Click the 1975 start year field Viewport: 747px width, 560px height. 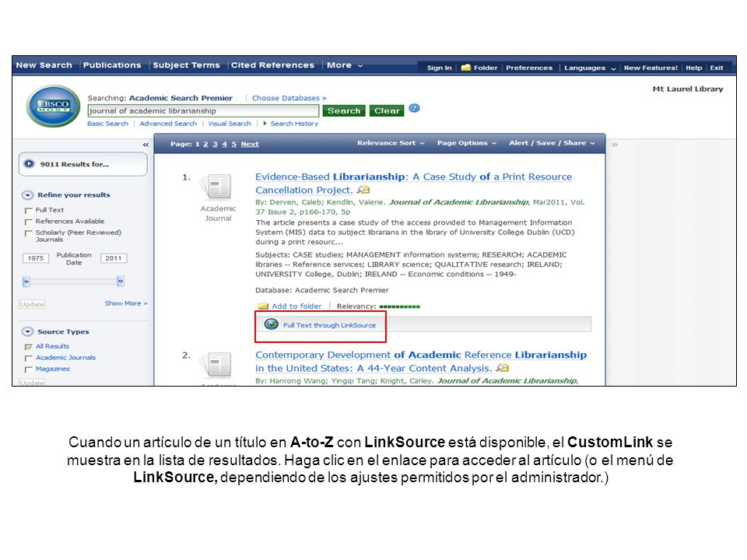click(x=36, y=258)
